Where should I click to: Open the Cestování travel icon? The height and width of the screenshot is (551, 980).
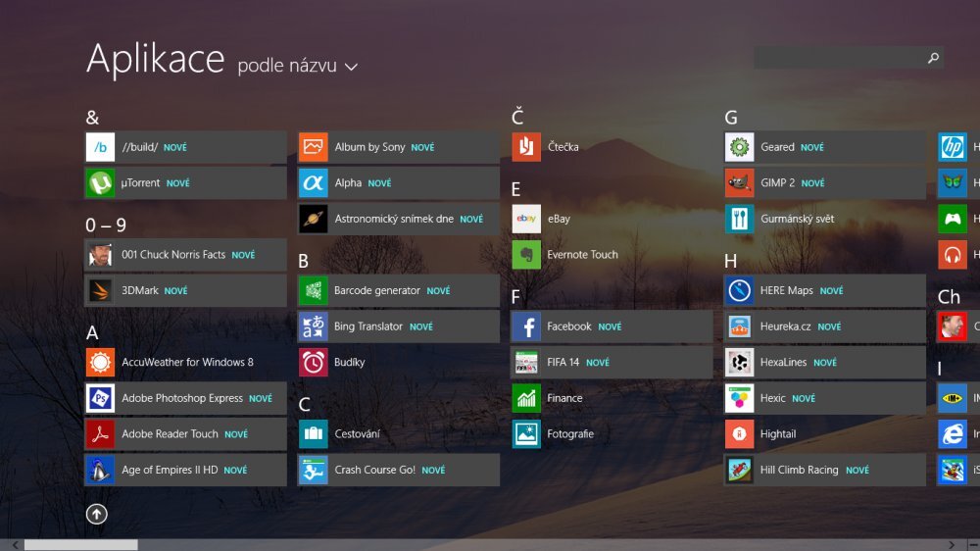click(314, 433)
